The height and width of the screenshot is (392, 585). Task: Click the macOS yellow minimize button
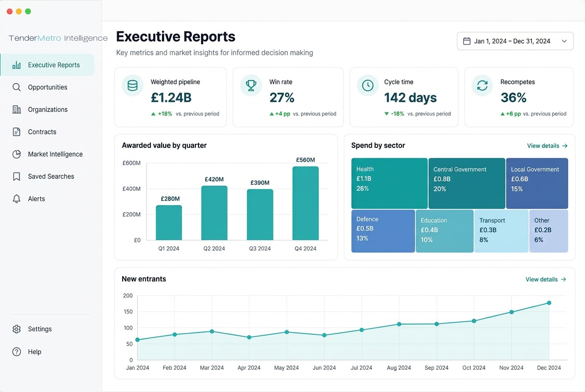coord(19,12)
